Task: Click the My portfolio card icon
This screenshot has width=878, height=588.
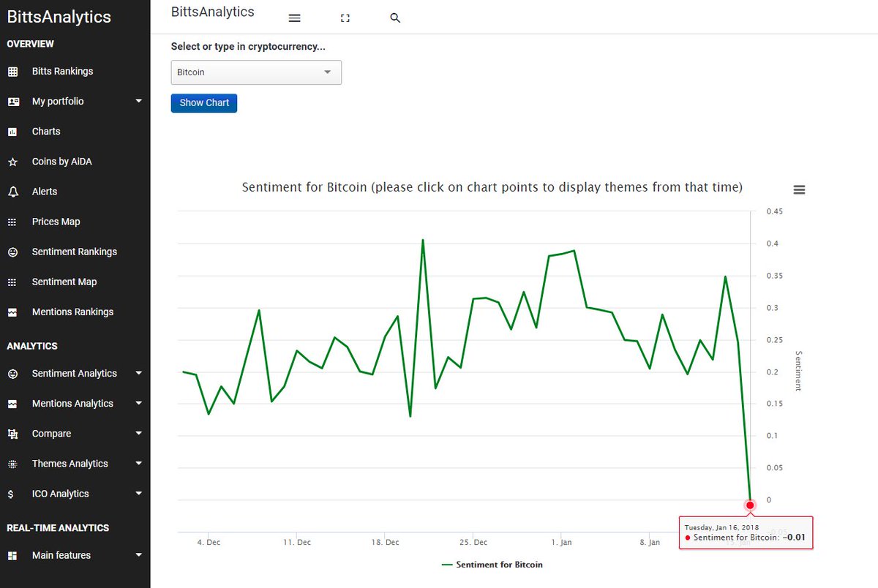Action: [x=13, y=102]
